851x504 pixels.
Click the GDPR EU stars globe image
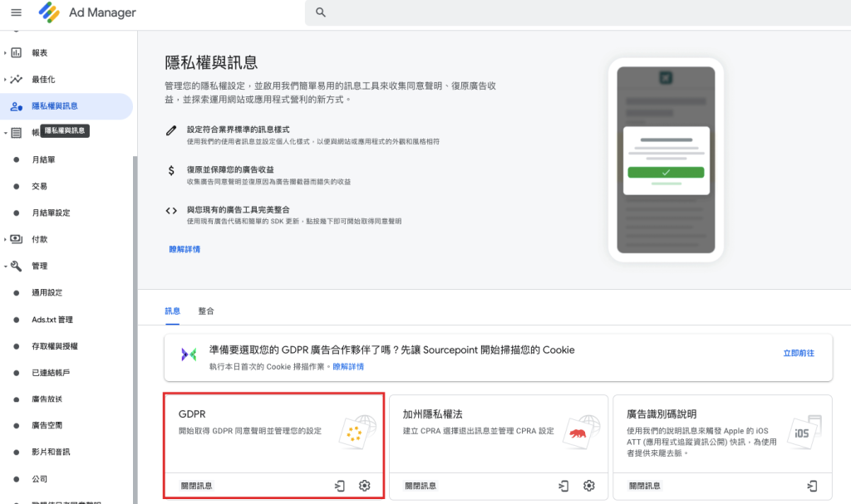pos(357,432)
